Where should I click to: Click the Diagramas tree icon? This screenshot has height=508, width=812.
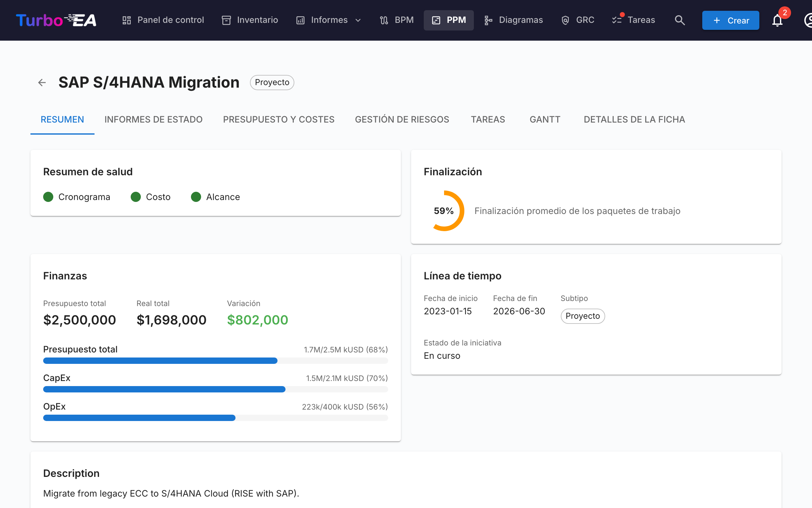(488, 20)
